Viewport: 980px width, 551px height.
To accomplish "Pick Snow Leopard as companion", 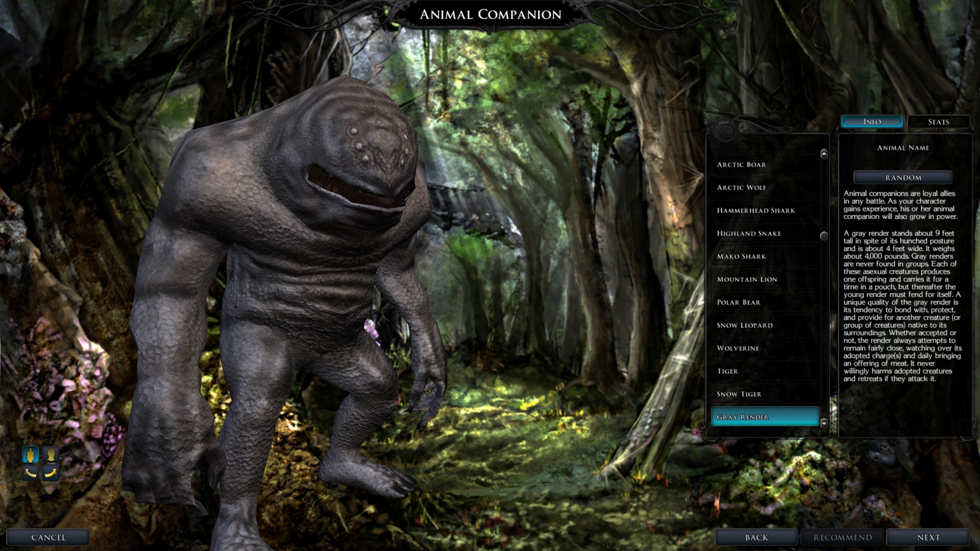I will click(765, 325).
